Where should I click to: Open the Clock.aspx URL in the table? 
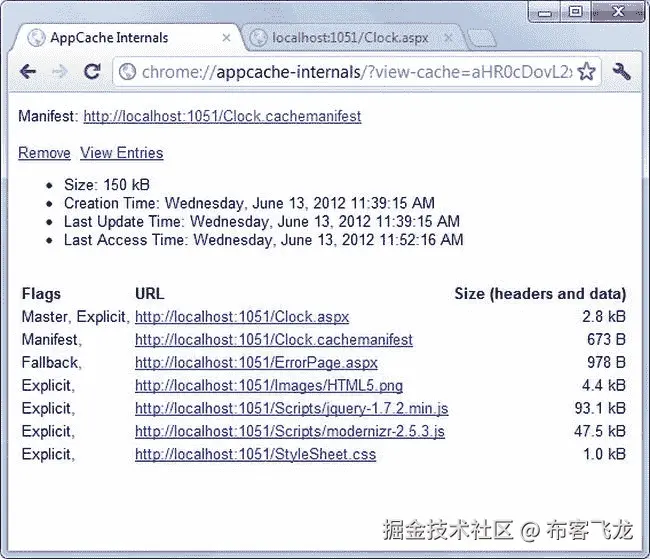tap(242, 317)
